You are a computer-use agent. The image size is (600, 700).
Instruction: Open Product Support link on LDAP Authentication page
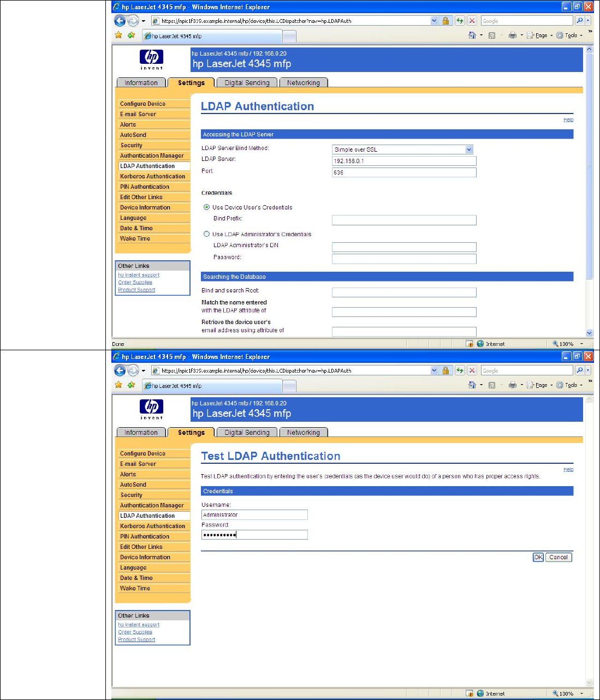point(136,290)
